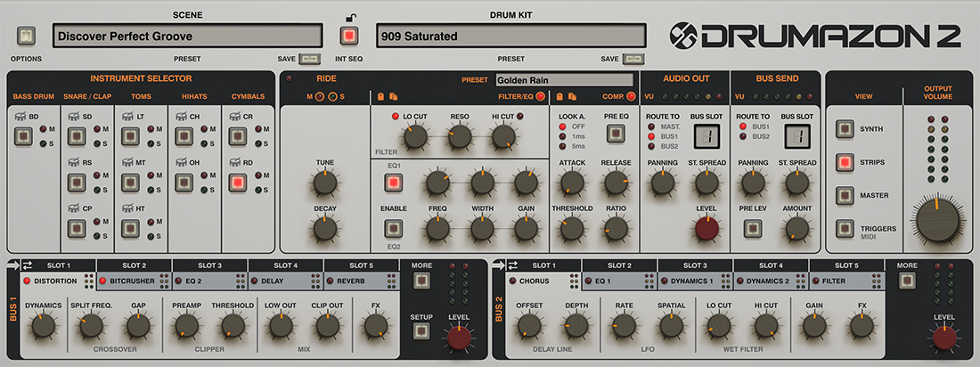Show the STRIPS view

[845, 162]
